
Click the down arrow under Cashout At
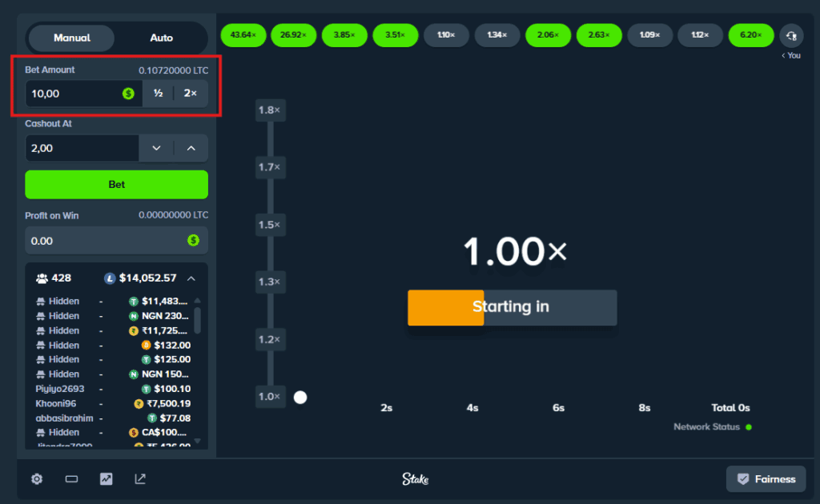click(158, 147)
